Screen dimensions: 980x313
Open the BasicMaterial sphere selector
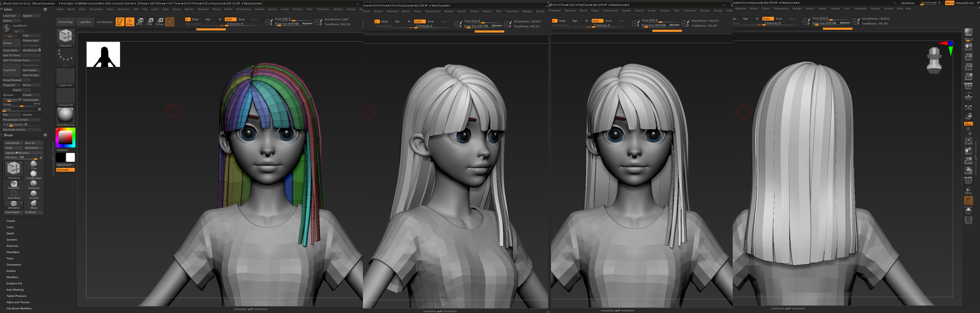tap(66, 117)
